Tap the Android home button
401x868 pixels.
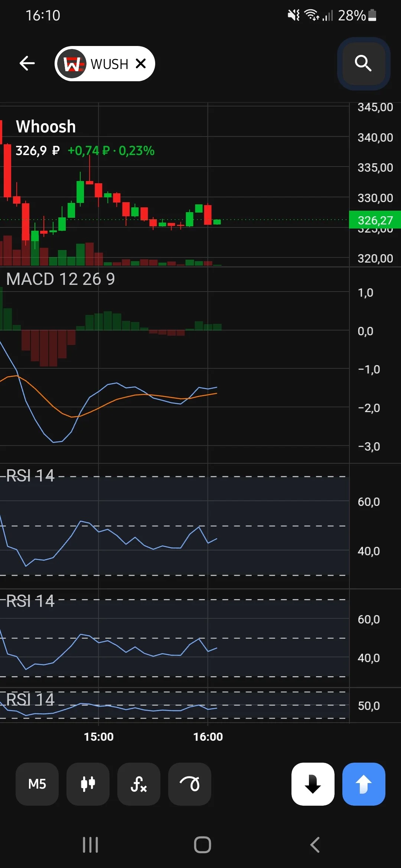point(202,845)
